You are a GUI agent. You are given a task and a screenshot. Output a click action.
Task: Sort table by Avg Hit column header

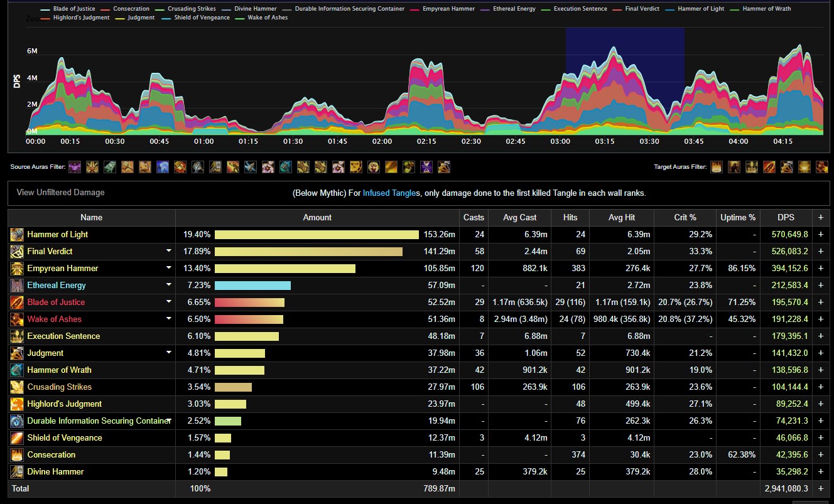pos(622,217)
